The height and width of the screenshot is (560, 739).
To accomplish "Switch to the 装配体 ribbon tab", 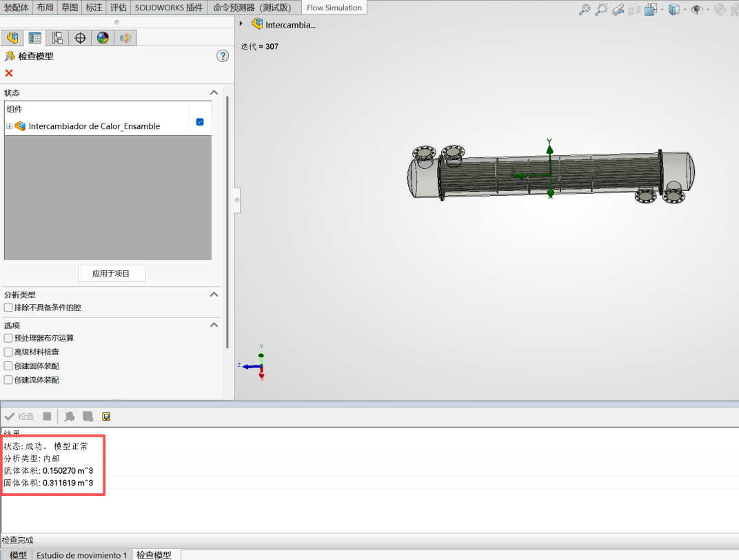I will (16, 8).
